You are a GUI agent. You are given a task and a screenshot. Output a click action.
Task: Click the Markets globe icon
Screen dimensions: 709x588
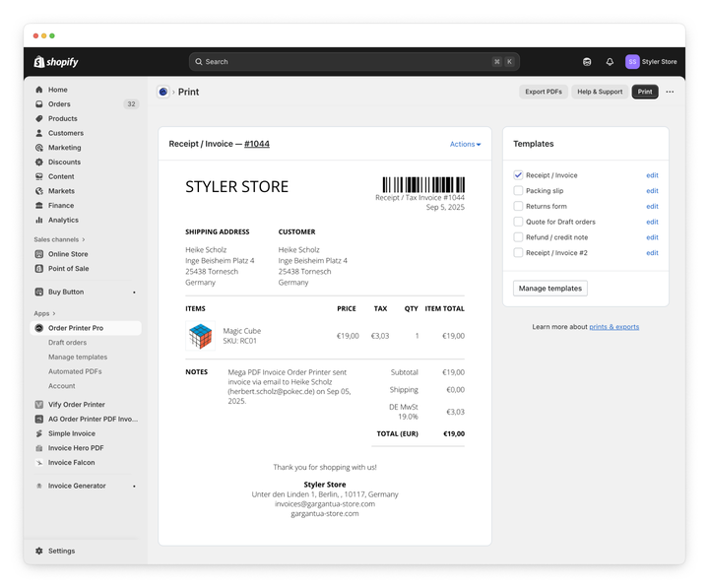[x=39, y=191]
